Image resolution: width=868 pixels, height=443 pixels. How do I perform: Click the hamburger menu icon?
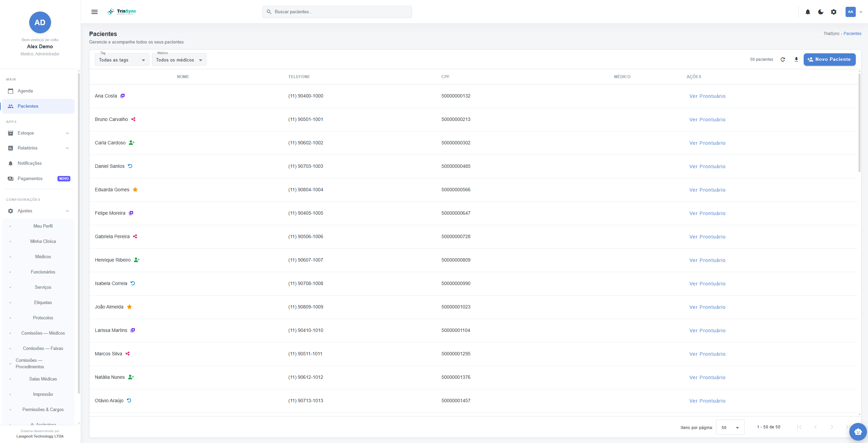click(95, 12)
